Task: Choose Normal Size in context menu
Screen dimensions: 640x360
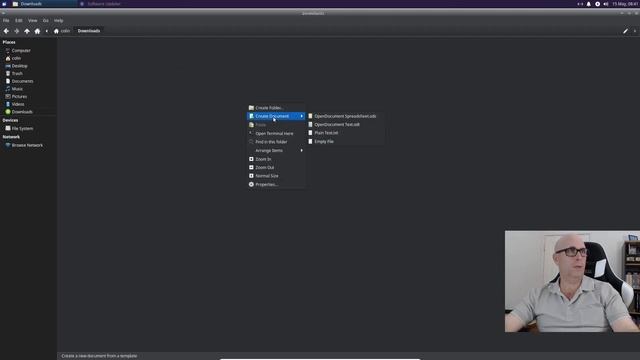Action: pyautogui.click(x=276, y=176)
